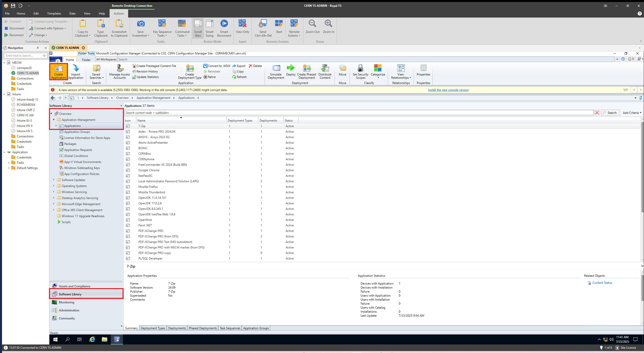Click the Search current node input field

pos(359,113)
